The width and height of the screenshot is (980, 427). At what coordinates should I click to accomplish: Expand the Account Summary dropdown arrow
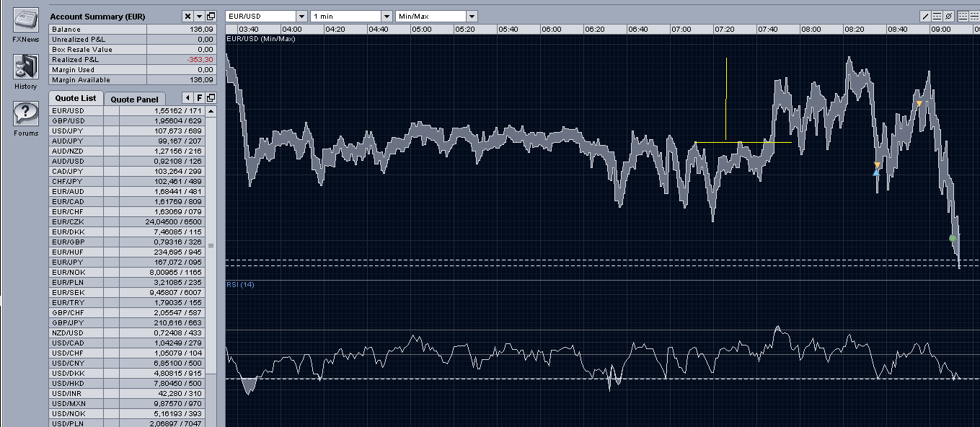199,16
